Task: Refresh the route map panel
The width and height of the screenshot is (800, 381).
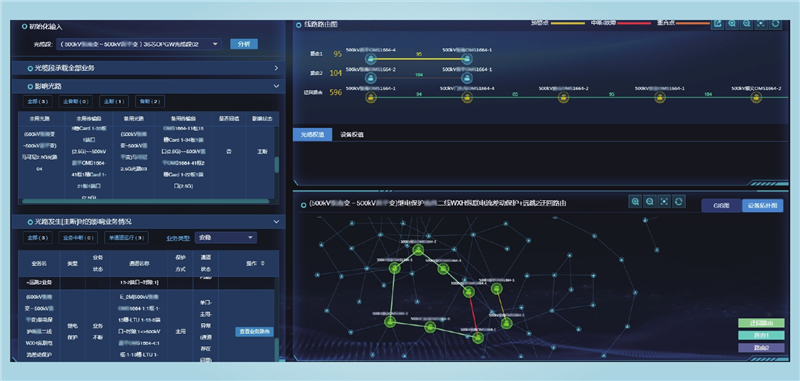Action: [x=775, y=23]
